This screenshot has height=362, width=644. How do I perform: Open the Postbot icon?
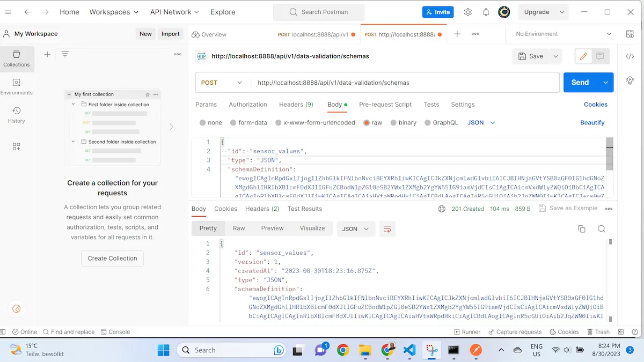click(x=16, y=308)
